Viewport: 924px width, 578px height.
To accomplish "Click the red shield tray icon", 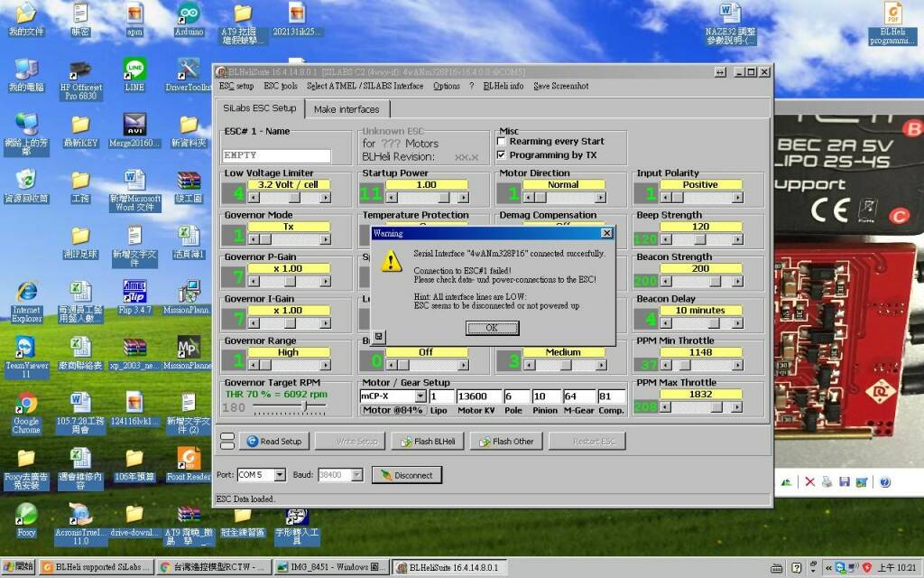I will pos(866,568).
